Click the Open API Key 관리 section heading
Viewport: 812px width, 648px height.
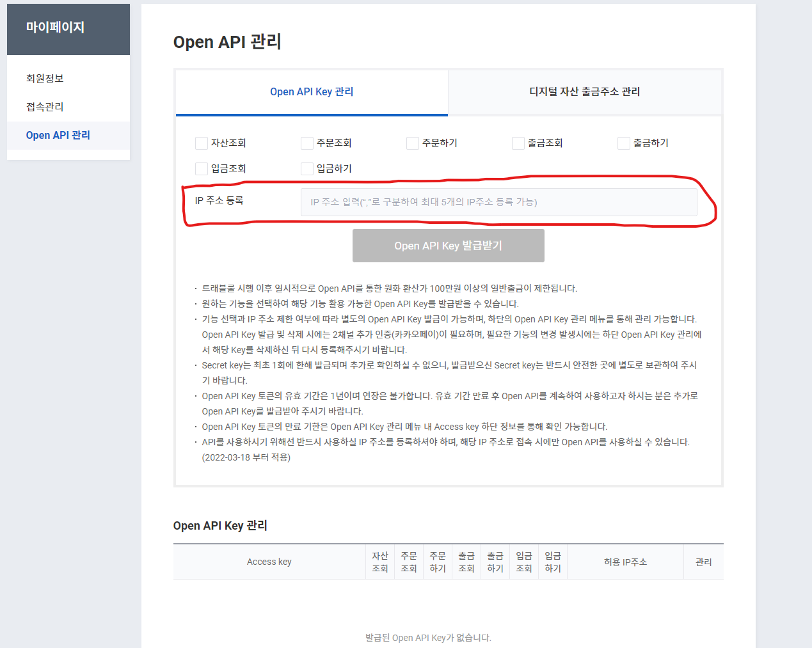click(220, 526)
